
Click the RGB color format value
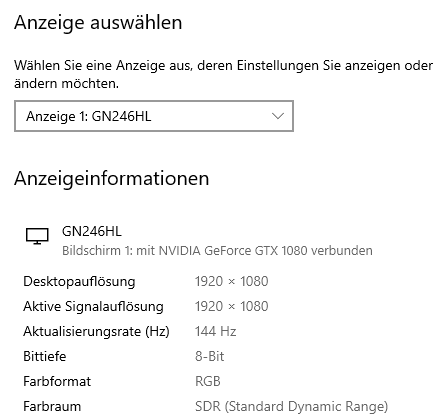coord(208,381)
